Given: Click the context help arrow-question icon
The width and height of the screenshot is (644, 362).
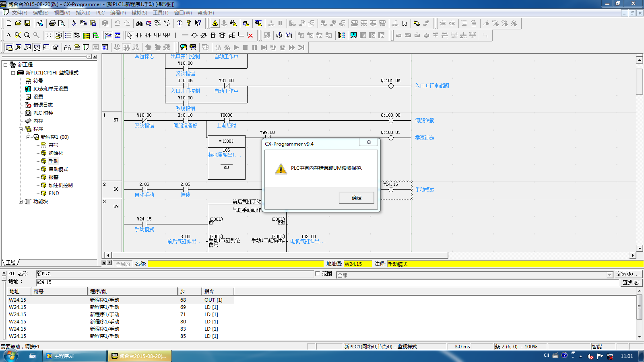Looking at the screenshot, I should tap(198, 23).
